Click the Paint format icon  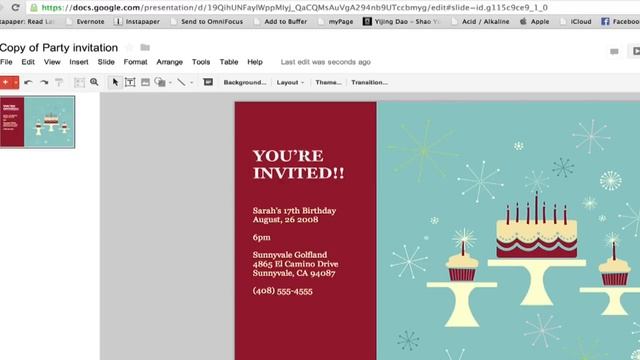click(59, 82)
